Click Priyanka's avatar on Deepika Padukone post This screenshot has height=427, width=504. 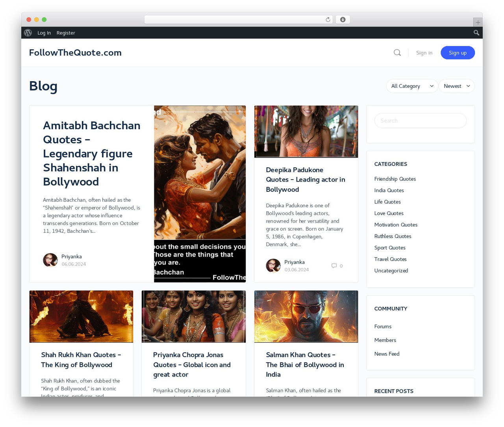click(273, 265)
